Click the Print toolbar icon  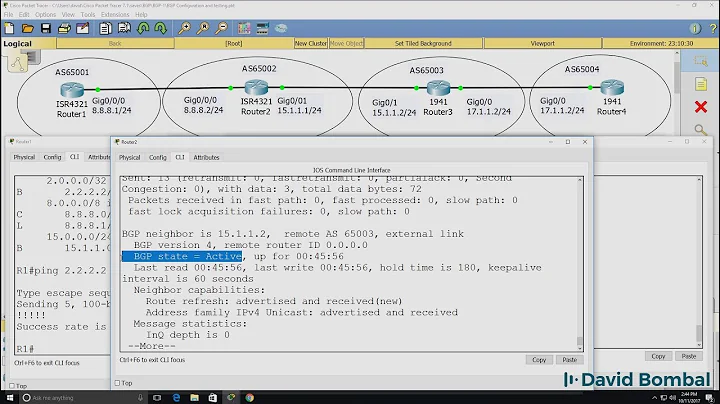click(x=64, y=28)
